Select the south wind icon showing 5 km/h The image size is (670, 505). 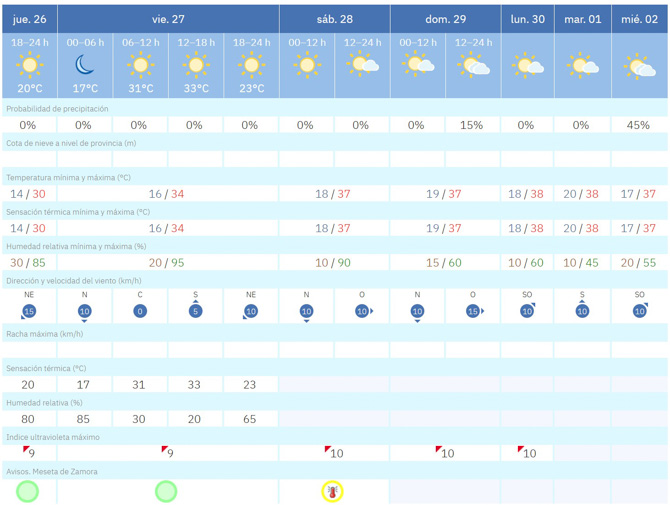click(196, 311)
